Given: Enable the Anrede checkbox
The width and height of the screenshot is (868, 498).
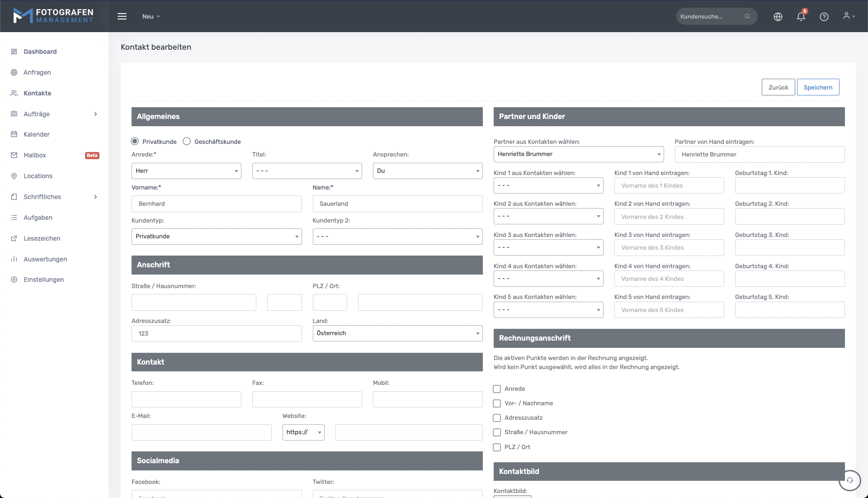Looking at the screenshot, I should (x=497, y=389).
